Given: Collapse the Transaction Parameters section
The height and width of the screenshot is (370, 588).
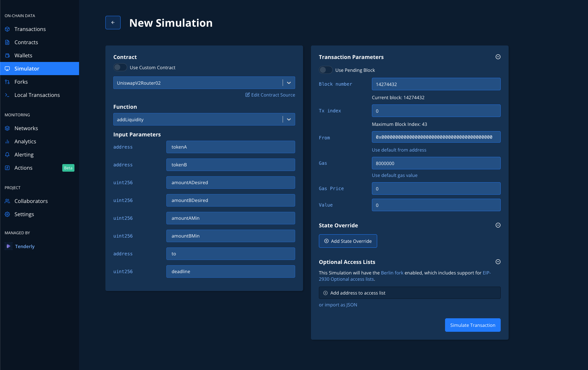Looking at the screenshot, I should (498, 57).
